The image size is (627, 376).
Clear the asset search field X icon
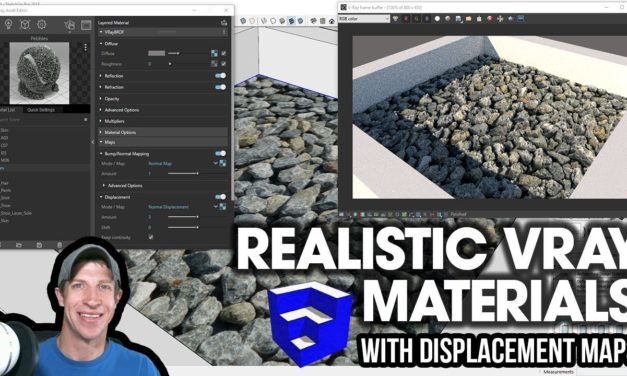pyautogui.click(x=85, y=120)
